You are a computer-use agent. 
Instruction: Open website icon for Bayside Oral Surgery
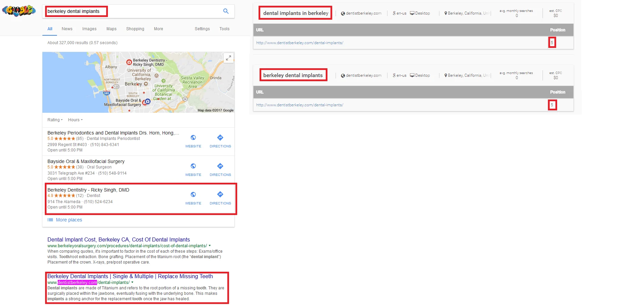tap(193, 166)
